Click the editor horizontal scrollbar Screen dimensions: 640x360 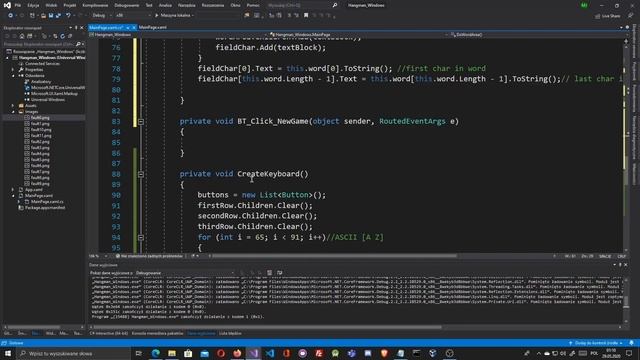pos(335,256)
